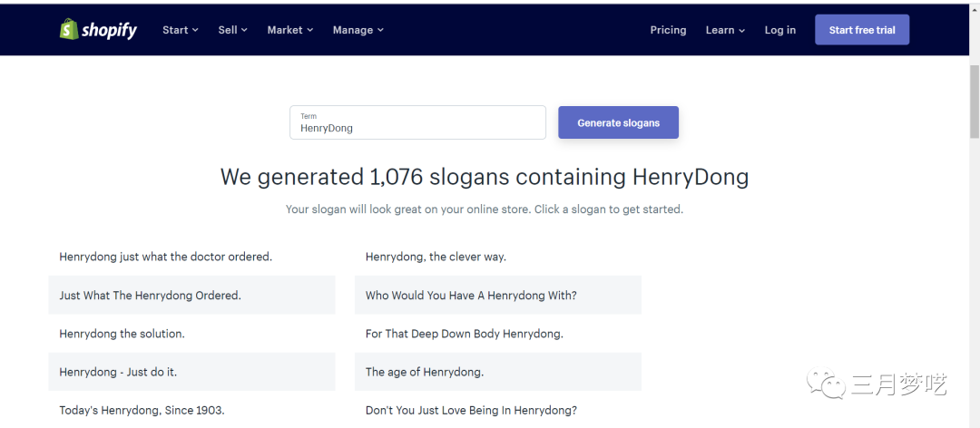
Task: Open the Manage navigation menu
Action: (x=358, y=30)
